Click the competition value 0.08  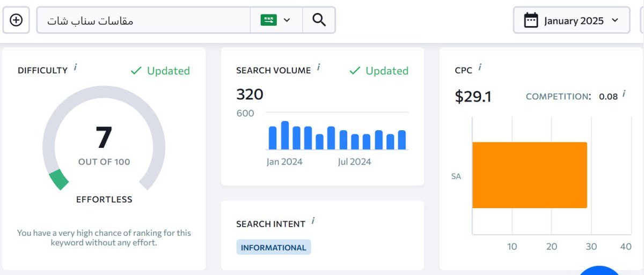coord(609,96)
